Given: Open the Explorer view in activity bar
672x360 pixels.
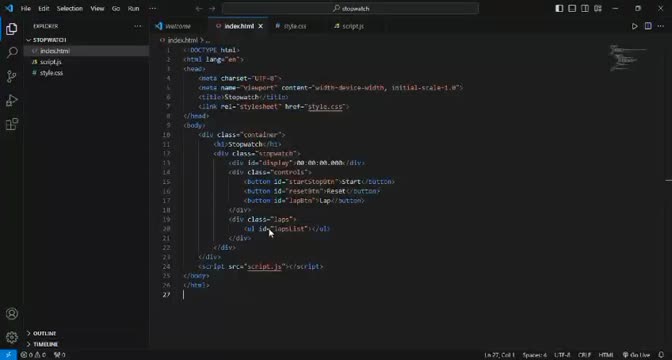Looking at the screenshot, I should pos(12,29).
